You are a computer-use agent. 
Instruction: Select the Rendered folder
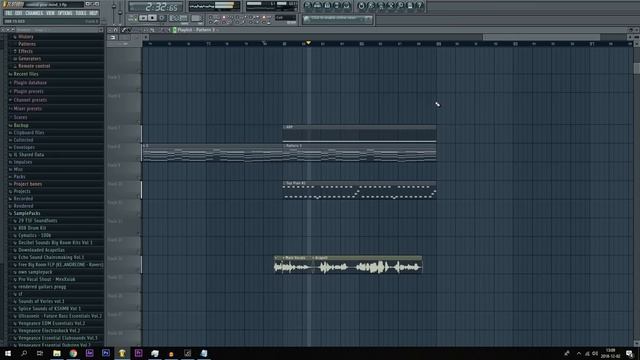click(23, 206)
